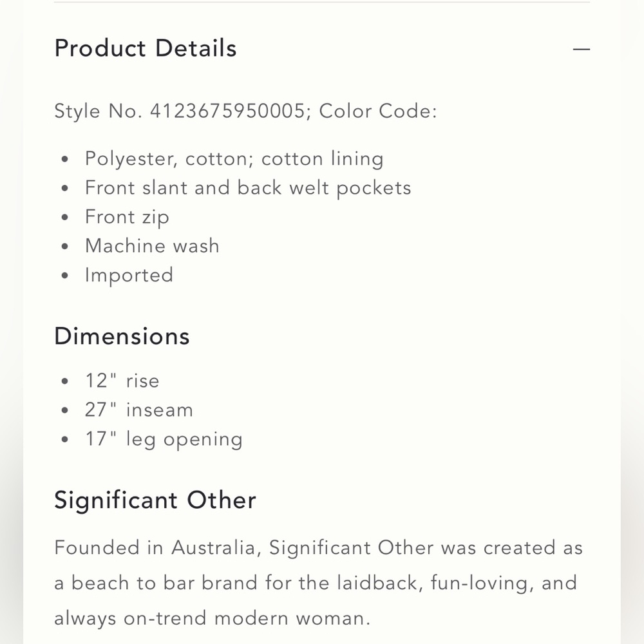Click the Front slant and back welt pockets line
The image size is (644, 644).
[x=248, y=188]
